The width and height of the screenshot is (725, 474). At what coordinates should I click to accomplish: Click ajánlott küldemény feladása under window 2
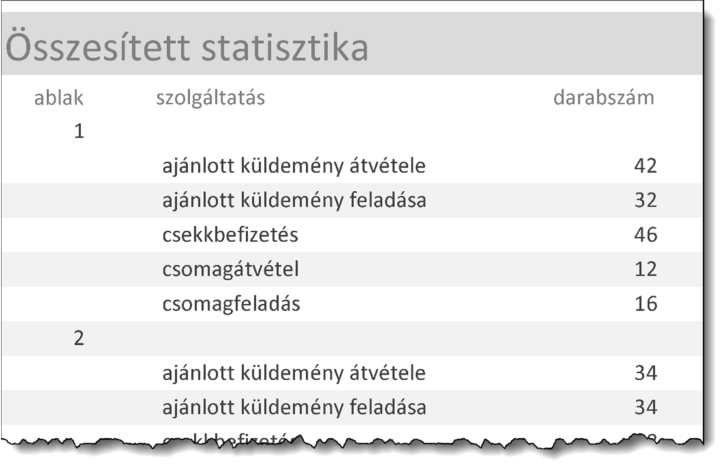tap(294, 407)
